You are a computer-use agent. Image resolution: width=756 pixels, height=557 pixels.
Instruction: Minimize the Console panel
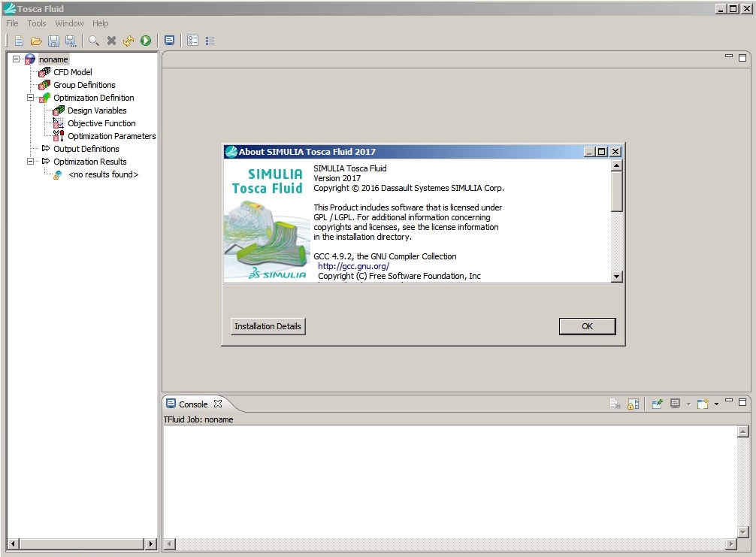point(729,400)
